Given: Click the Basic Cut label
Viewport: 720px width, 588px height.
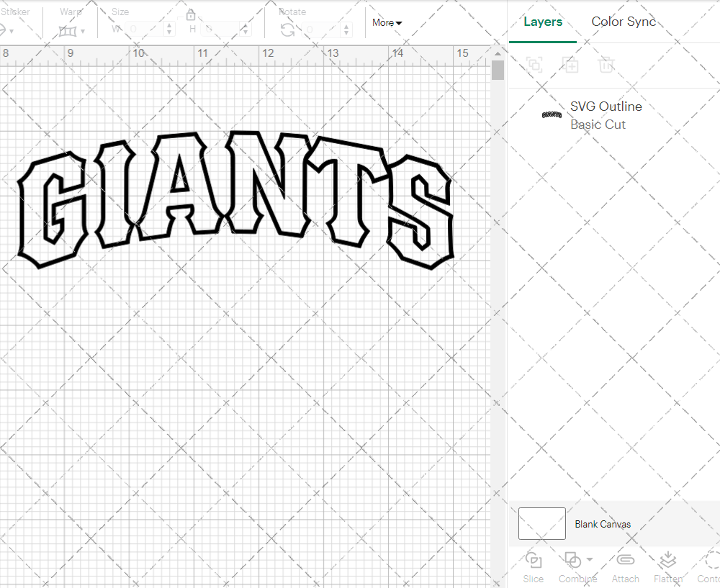Looking at the screenshot, I should tap(598, 125).
